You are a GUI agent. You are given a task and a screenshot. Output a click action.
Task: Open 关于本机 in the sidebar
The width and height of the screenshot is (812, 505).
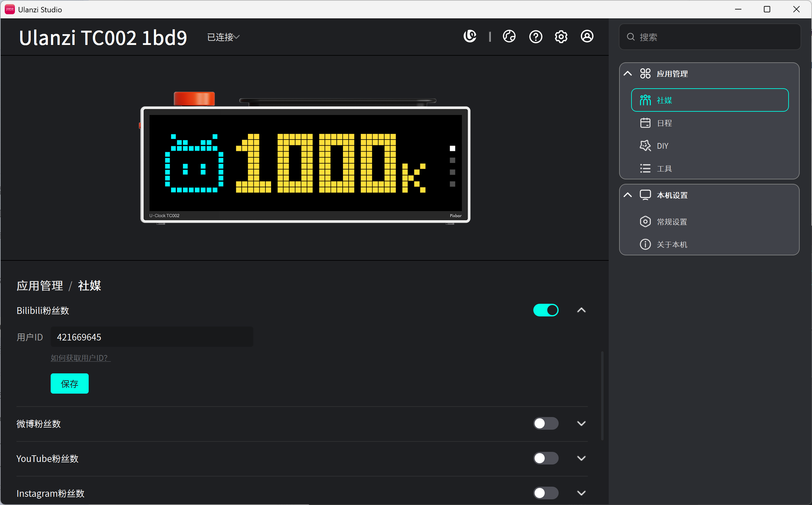pos(709,244)
